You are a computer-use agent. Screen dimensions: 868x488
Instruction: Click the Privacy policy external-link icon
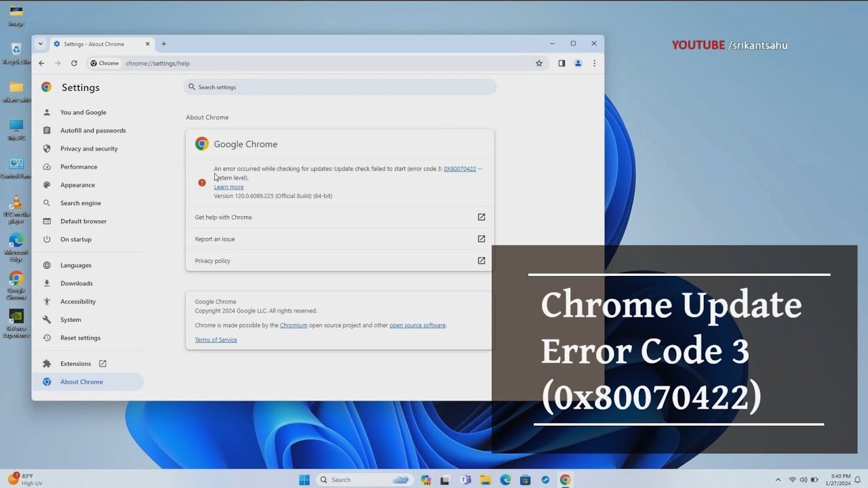(481, 260)
